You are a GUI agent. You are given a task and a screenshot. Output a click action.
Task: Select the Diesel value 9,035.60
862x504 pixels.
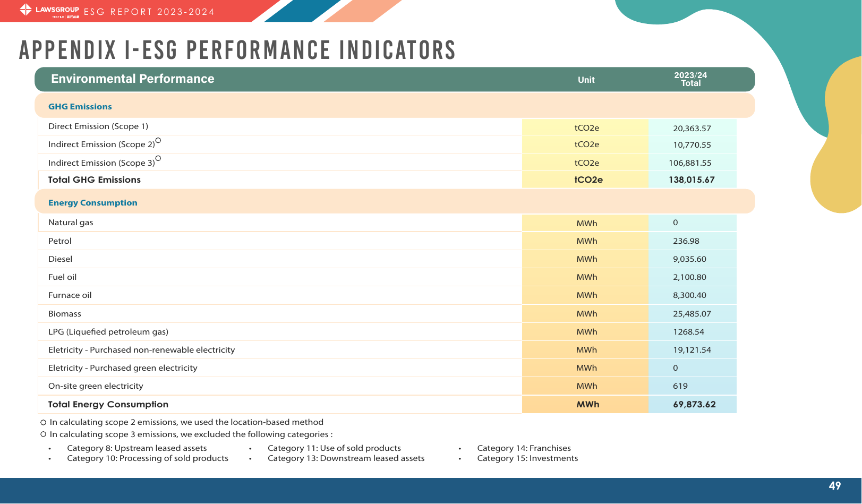(690, 259)
